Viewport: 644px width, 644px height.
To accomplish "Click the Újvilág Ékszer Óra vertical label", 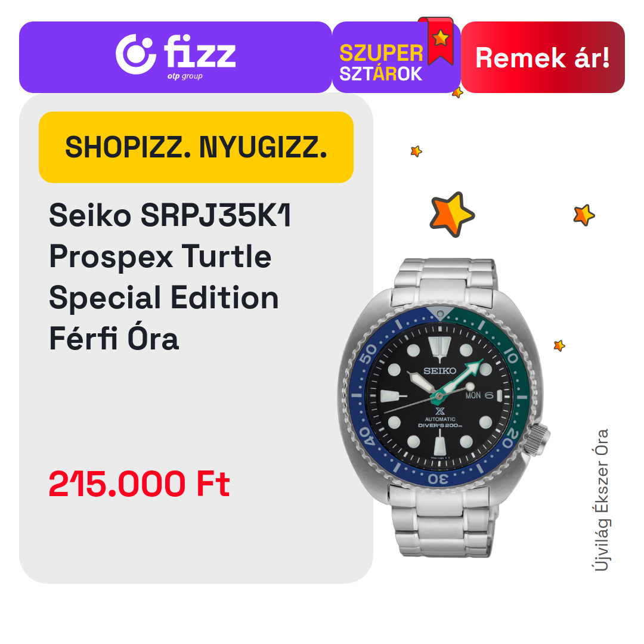I will tap(601, 500).
